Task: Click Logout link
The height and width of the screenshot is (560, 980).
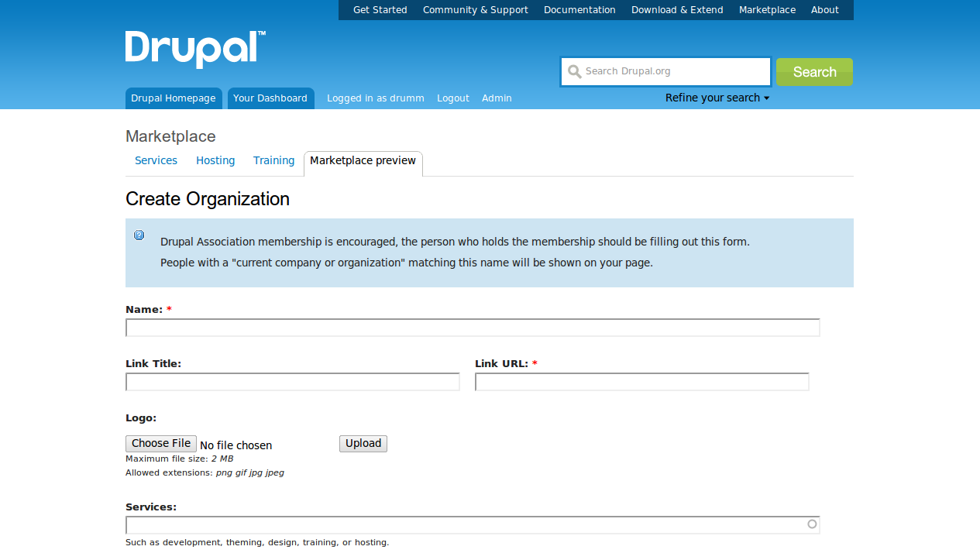Action: click(x=453, y=98)
